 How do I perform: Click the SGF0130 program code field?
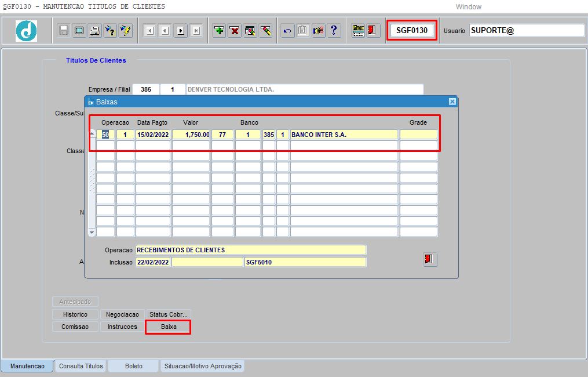(x=412, y=30)
